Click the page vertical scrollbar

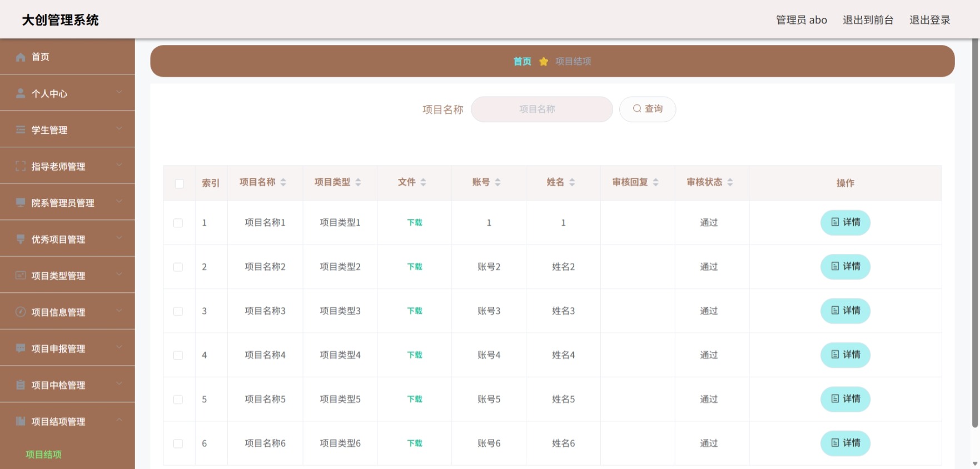[x=975, y=233]
